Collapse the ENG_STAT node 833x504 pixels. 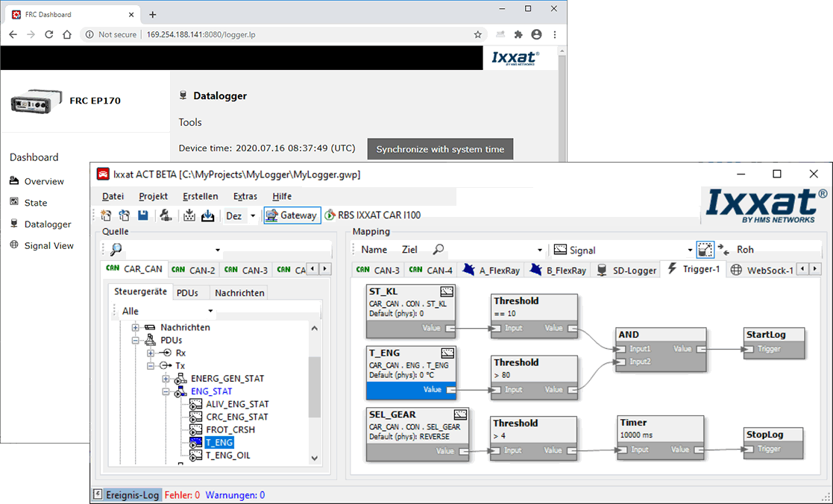pyautogui.click(x=166, y=391)
